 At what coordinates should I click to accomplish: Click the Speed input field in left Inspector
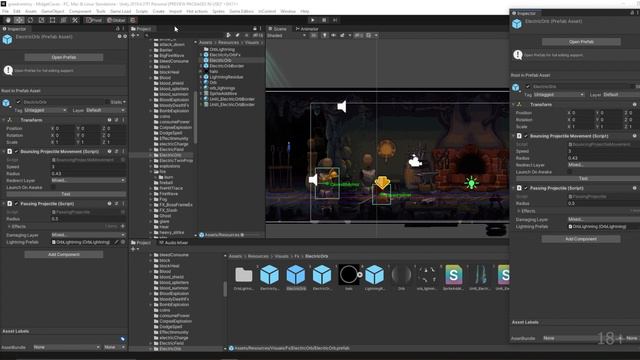tap(88, 167)
